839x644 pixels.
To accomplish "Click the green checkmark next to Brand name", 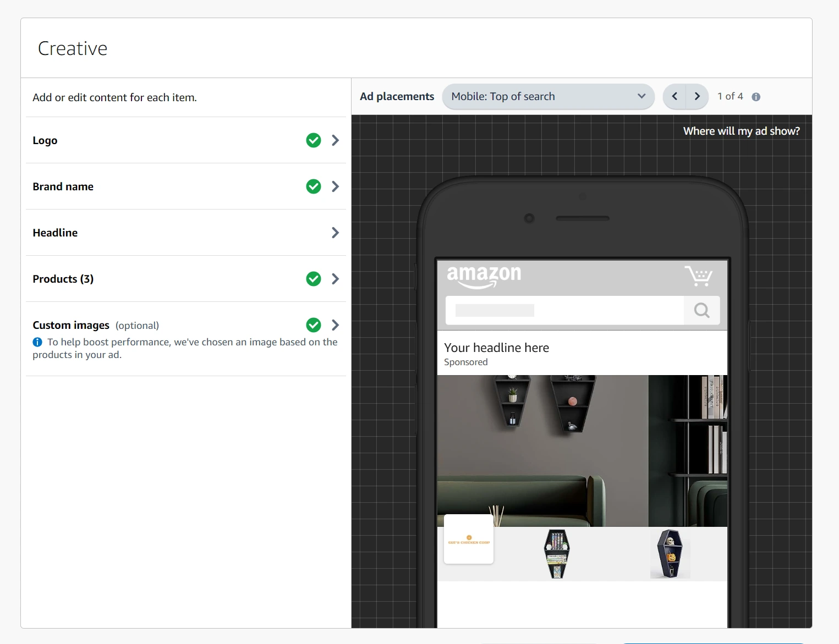I will [x=314, y=186].
